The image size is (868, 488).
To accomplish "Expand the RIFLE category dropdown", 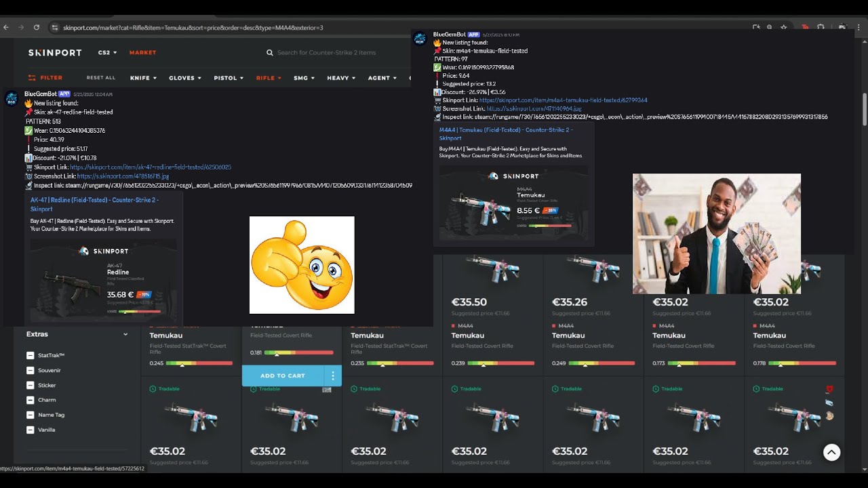I will pos(269,78).
